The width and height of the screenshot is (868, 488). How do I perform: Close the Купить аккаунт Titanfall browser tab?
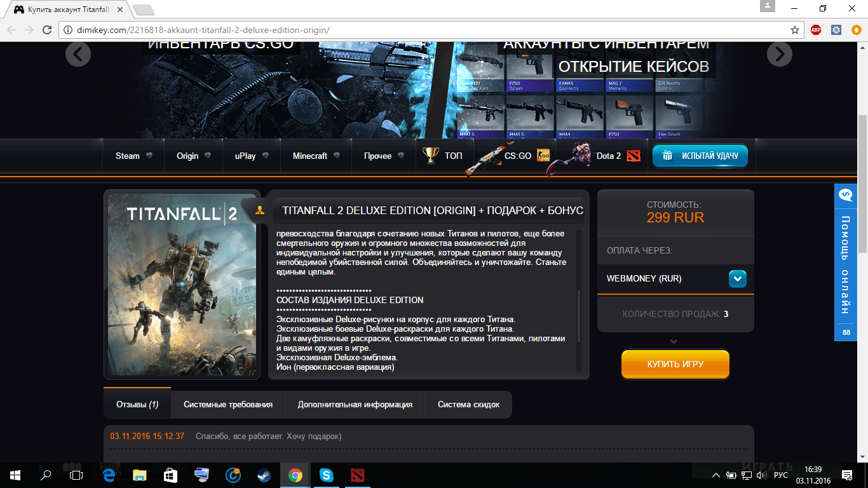(121, 10)
